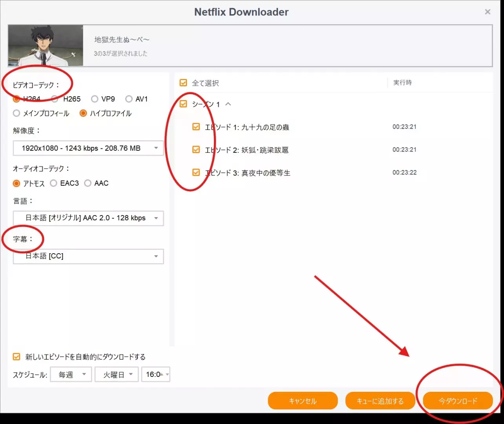Open the 火曜日 weekday dropdown
The width and height of the screenshot is (504, 424).
[117, 375]
